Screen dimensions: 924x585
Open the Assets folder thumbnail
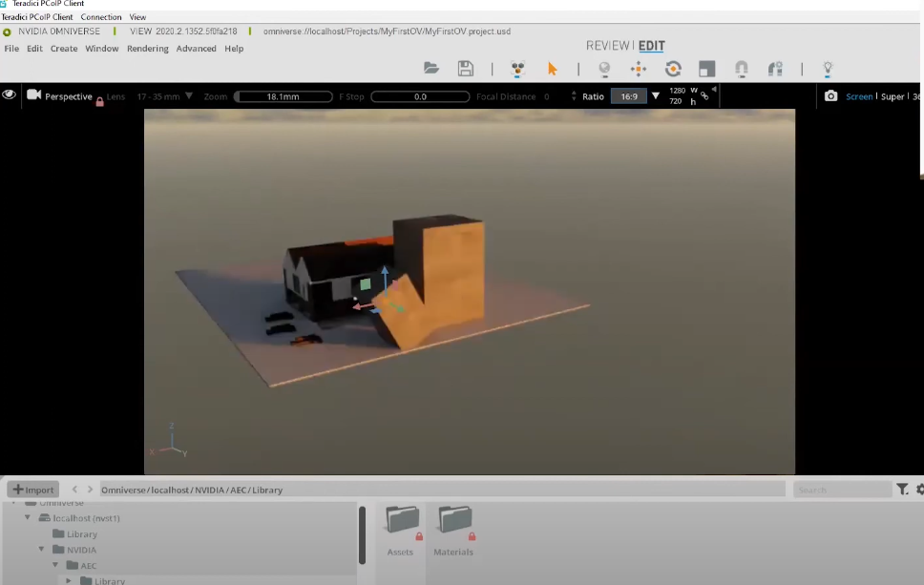pyautogui.click(x=401, y=531)
